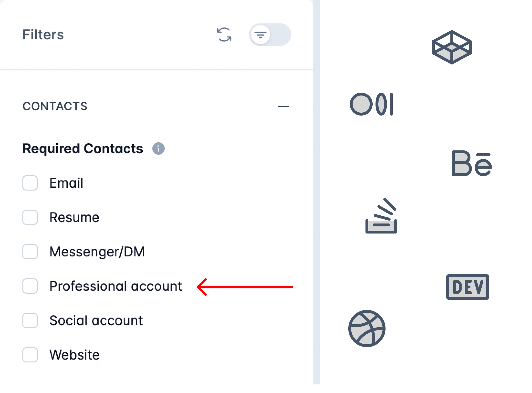Image resolution: width=532 pixels, height=393 pixels.
Task: Click the Filters panel title
Action: pos(43,35)
